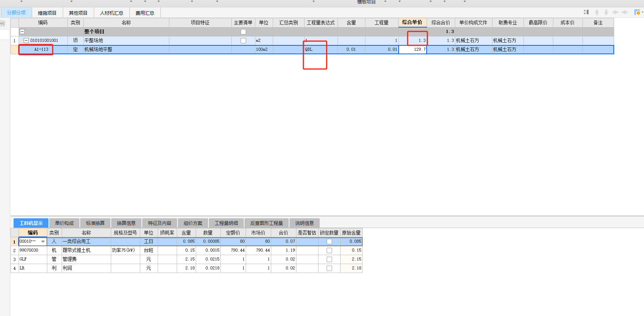Click the row height adjust icon

tap(586, 12)
